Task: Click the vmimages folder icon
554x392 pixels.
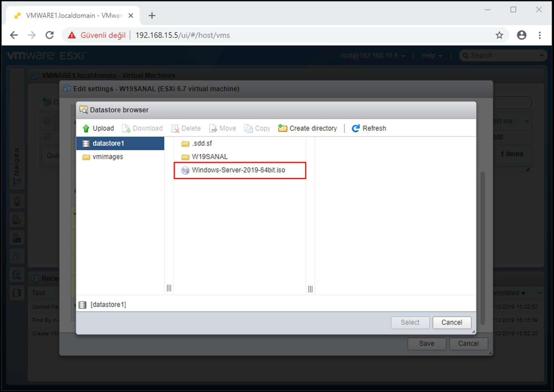Action: [86, 157]
